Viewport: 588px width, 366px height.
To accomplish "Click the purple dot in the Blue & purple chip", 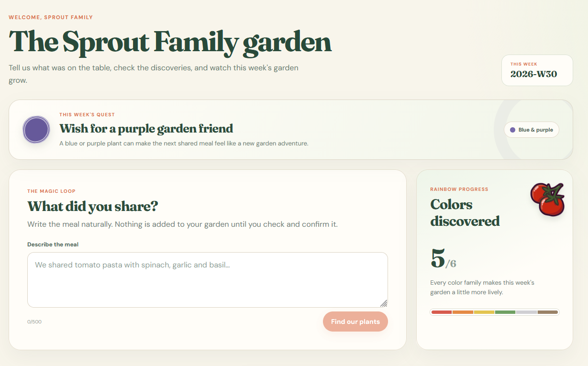I will [x=513, y=130].
